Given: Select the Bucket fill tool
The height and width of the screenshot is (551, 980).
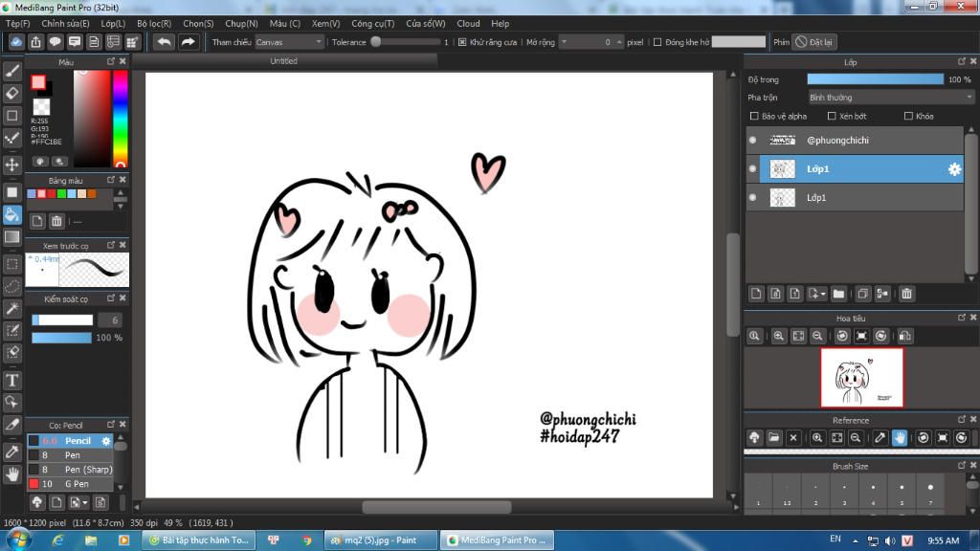Looking at the screenshot, I should point(11,215).
